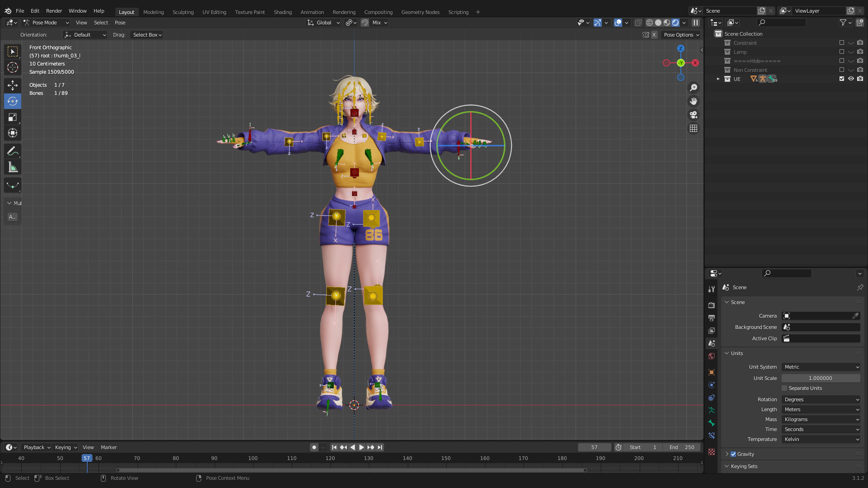Open the Render properties tab
This screenshot has width=868, height=488.
712,305
